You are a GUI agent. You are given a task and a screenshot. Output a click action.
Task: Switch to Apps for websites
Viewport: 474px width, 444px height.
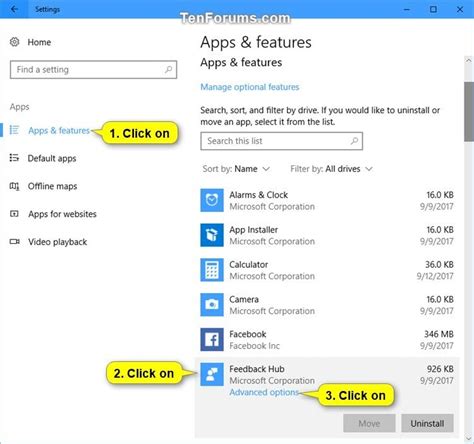[62, 214]
